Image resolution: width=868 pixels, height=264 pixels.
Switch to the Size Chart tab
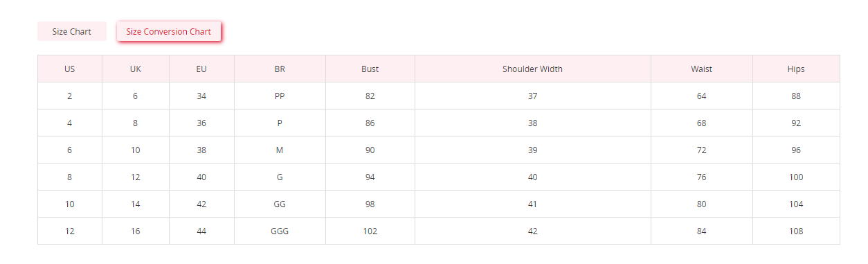72,32
